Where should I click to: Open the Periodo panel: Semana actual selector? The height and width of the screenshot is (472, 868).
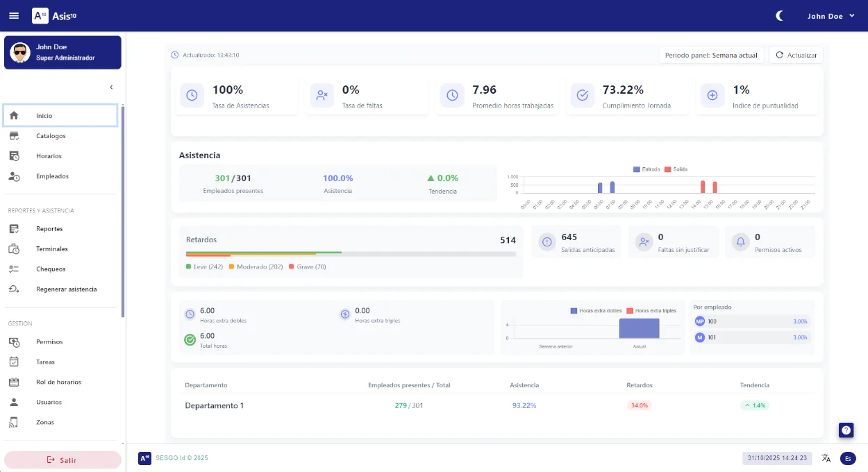(711, 54)
